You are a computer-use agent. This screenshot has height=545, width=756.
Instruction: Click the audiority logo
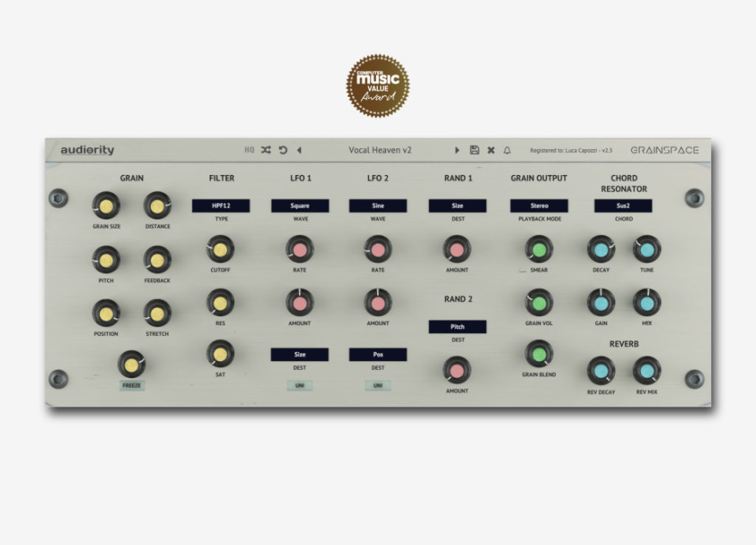pyautogui.click(x=86, y=149)
